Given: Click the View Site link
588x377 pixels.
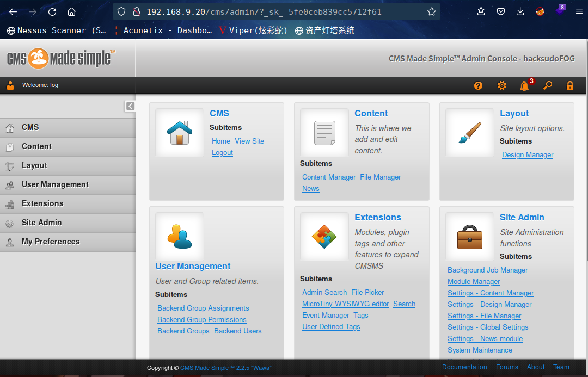Looking at the screenshot, I should pyautogui.click(x=249, y=141).
